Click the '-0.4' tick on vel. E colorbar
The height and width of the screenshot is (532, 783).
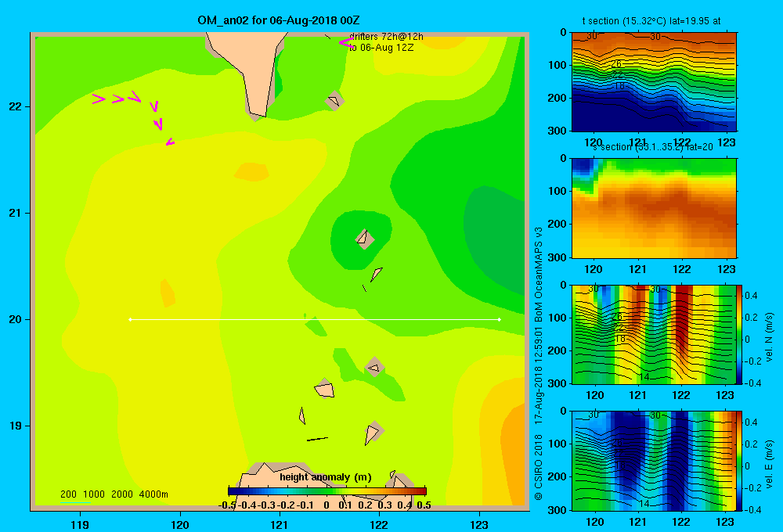tap(752, 509)
